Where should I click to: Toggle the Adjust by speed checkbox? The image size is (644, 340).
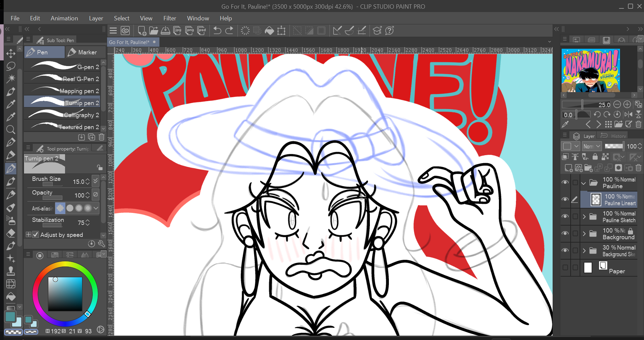pos(36,235)
